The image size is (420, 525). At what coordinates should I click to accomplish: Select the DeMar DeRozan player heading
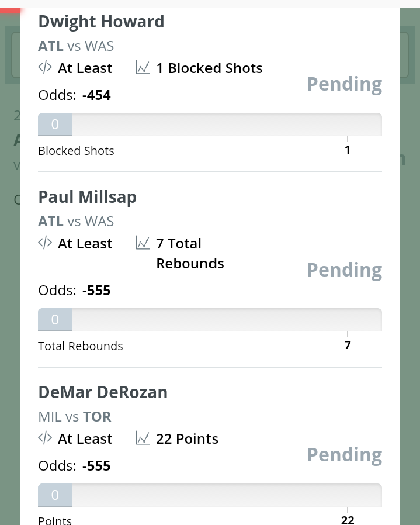click(103, 392)
